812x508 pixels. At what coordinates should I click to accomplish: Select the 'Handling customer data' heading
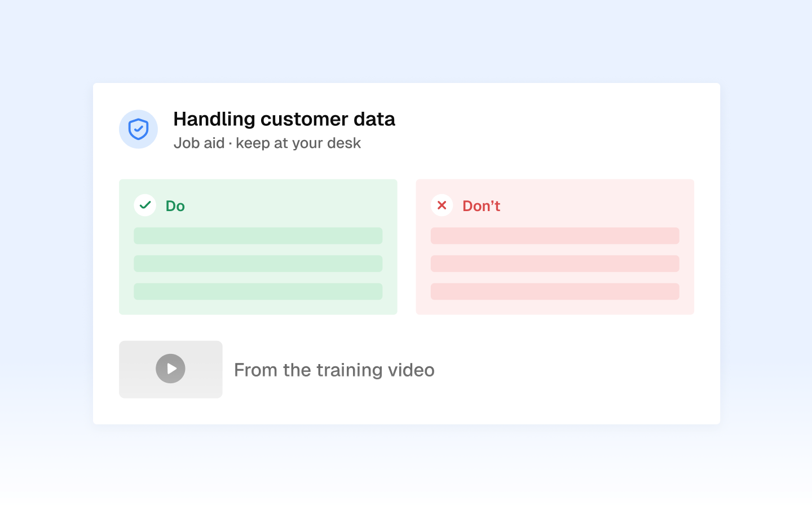pos(284,119)
